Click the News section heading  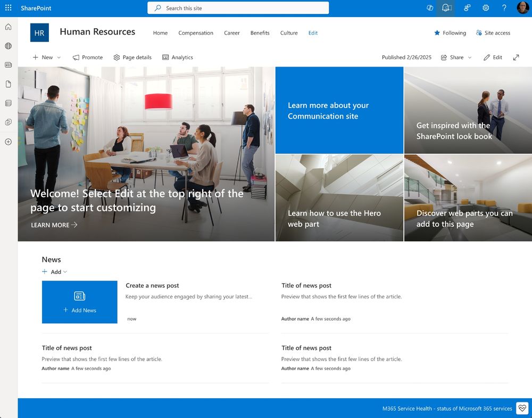coord(51,259)
